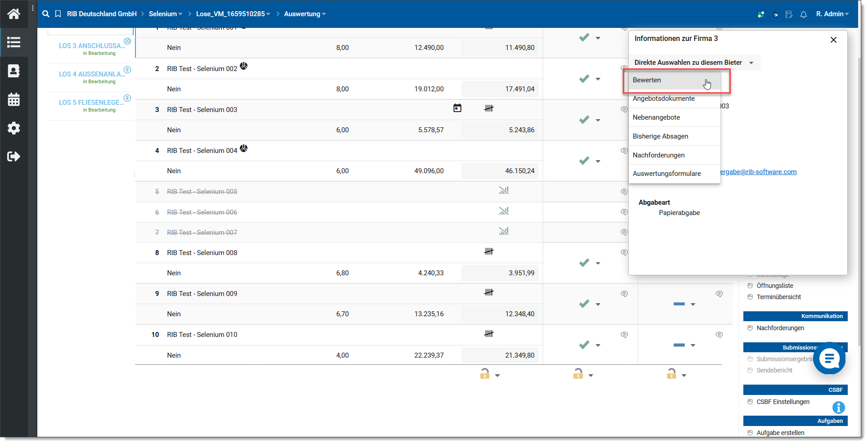Toggle green checkmark for Selenium 008
Image resolution: width=868 pixels, height=444 pixels.
(x=584, y=263)
